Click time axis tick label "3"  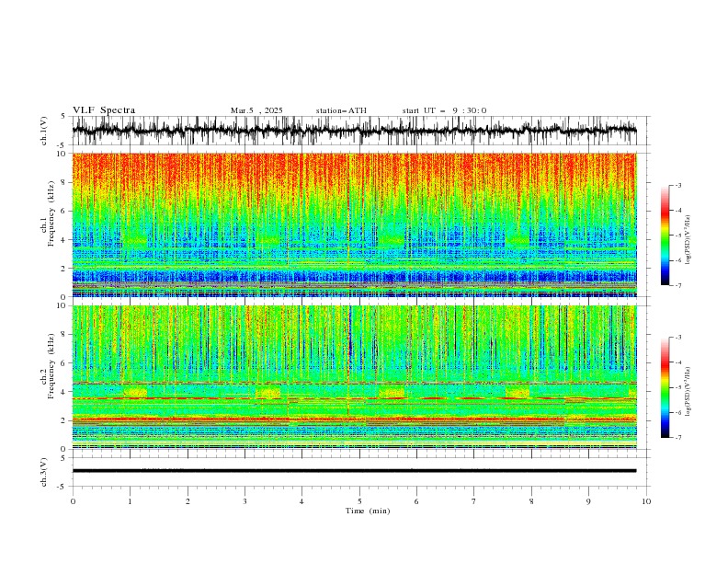[x=245, y=501]
